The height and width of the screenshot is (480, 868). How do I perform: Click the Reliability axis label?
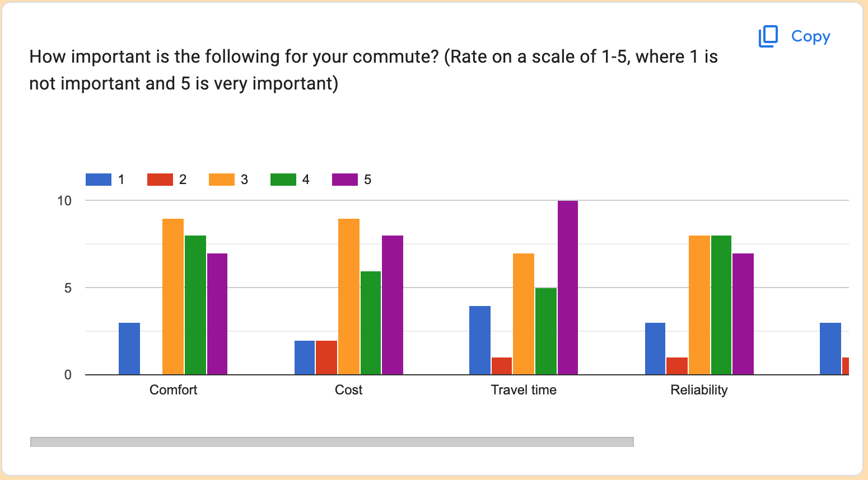pyautogui.click(x=699, y=390)
